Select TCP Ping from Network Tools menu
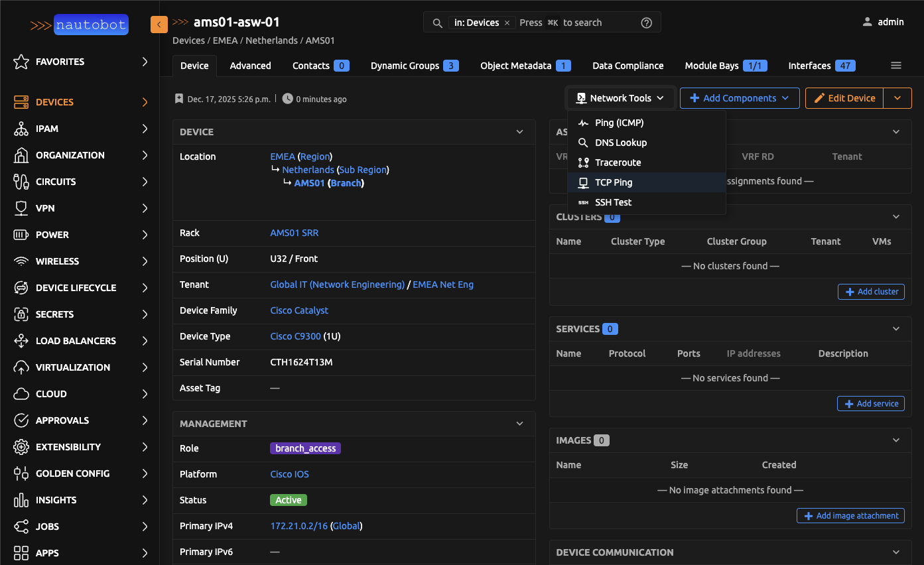 pos(613,182)
